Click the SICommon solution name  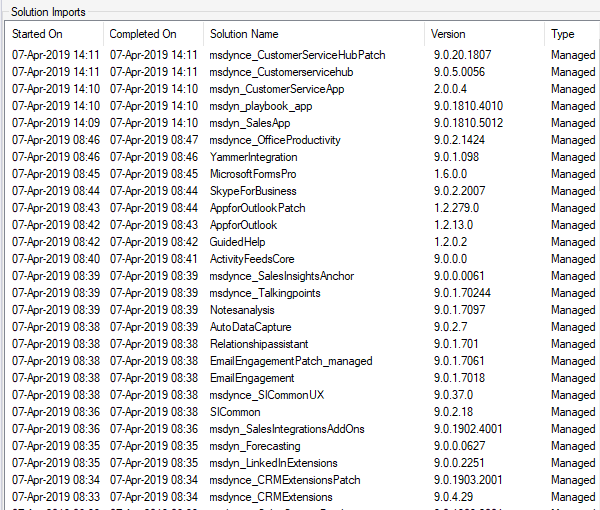point(235,412)
